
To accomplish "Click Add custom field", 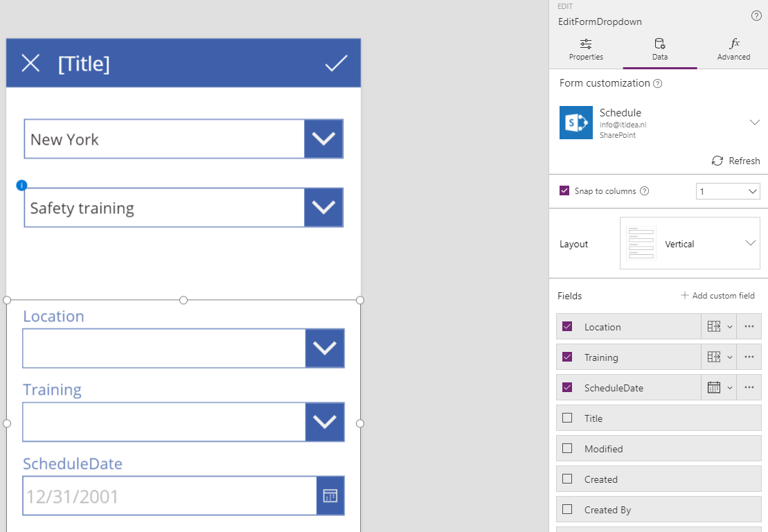I will click(718, 295).
